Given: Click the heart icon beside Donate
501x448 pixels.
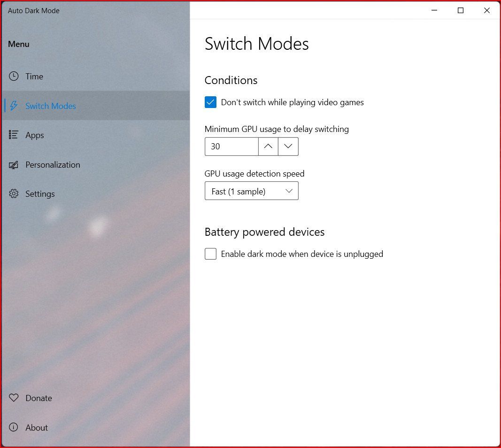Looking at the screenshot, I should click(x=14, y=398).
